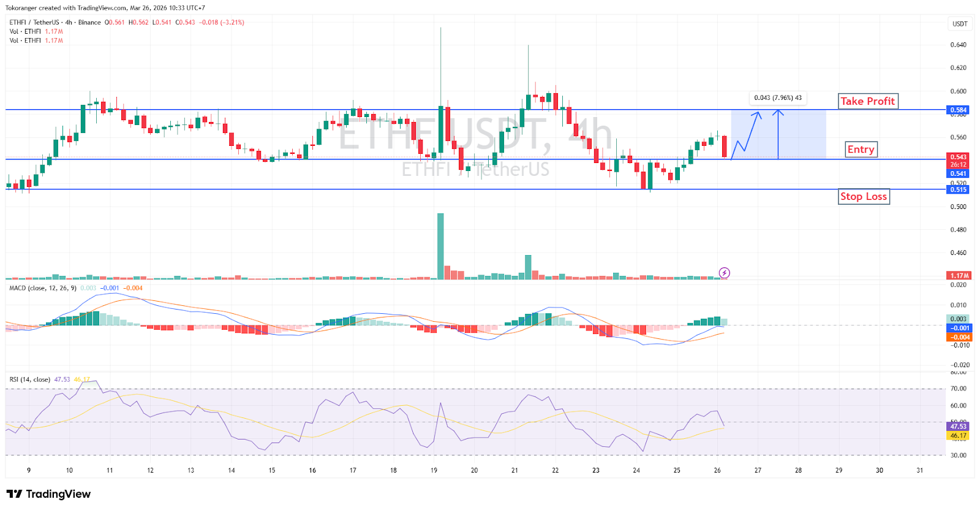Select the Stop Loss text label

(x=863, y=197)
